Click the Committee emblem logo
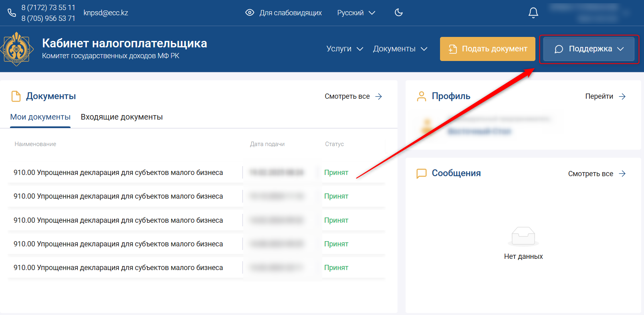This screenshot has height=315, width=644. [x=17, y=49]
